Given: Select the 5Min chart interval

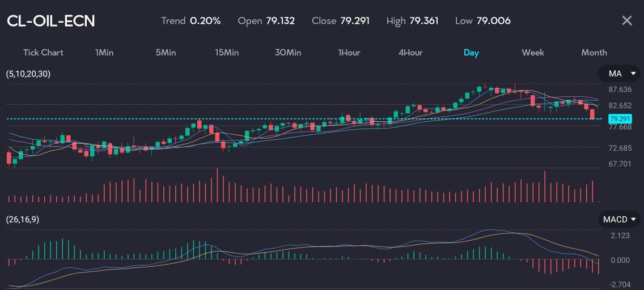Looking at the screenshot, I should click(x=166, y=52).
